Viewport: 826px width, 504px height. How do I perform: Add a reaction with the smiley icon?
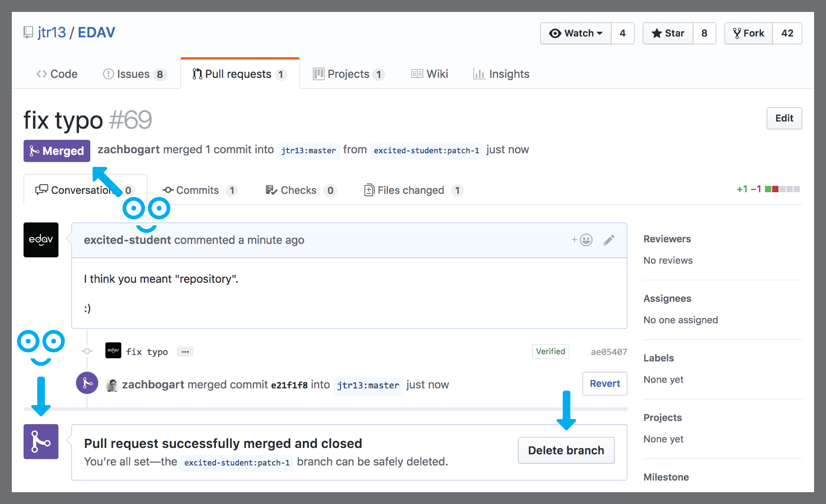click(x=582, y=240)
